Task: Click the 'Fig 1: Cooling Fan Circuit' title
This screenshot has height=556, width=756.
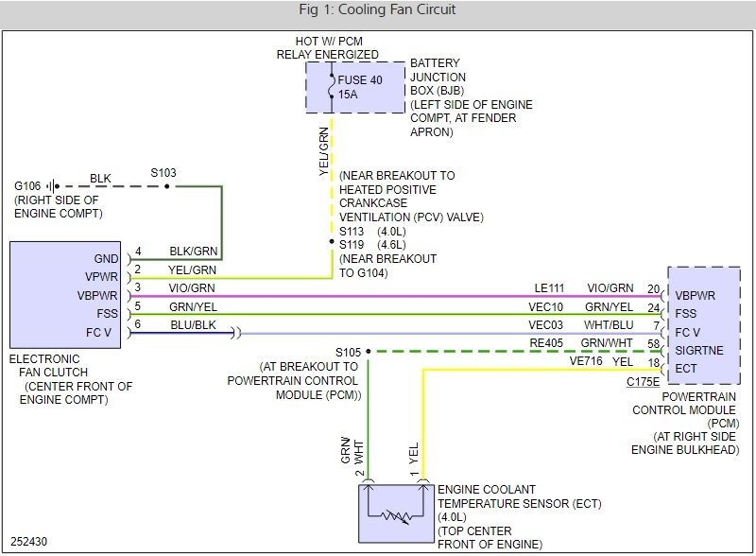Action: pos(377,9)
